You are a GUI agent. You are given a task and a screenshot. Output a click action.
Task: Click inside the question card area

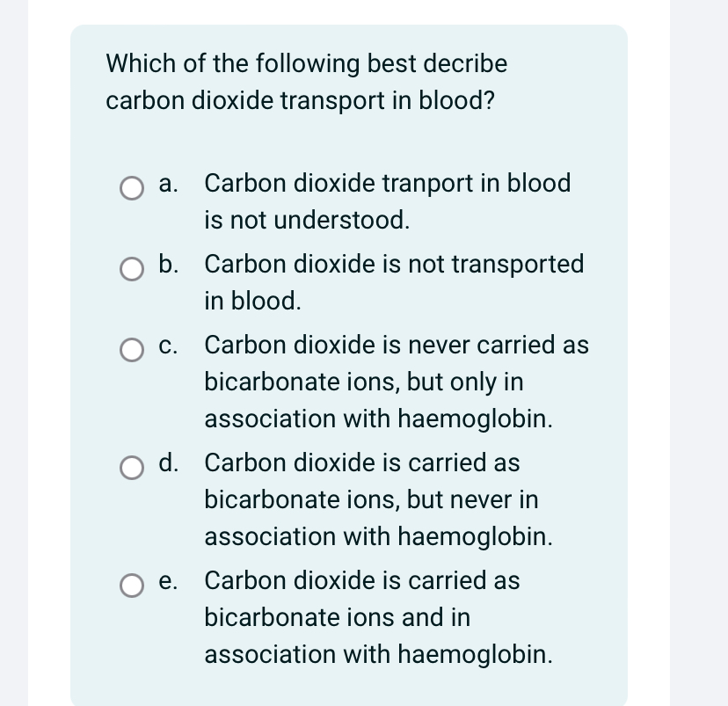[349, 352]
